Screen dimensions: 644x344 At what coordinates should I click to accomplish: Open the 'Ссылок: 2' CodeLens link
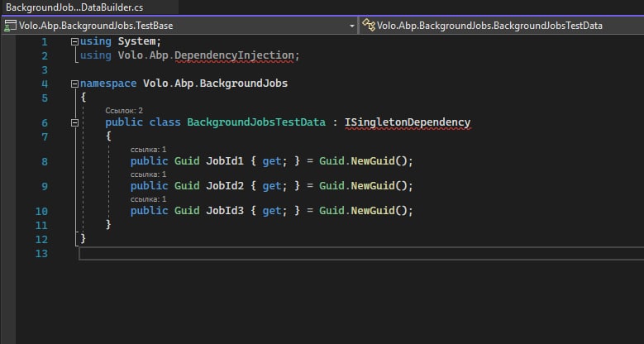pyautogui.click(x=124, y=111)
